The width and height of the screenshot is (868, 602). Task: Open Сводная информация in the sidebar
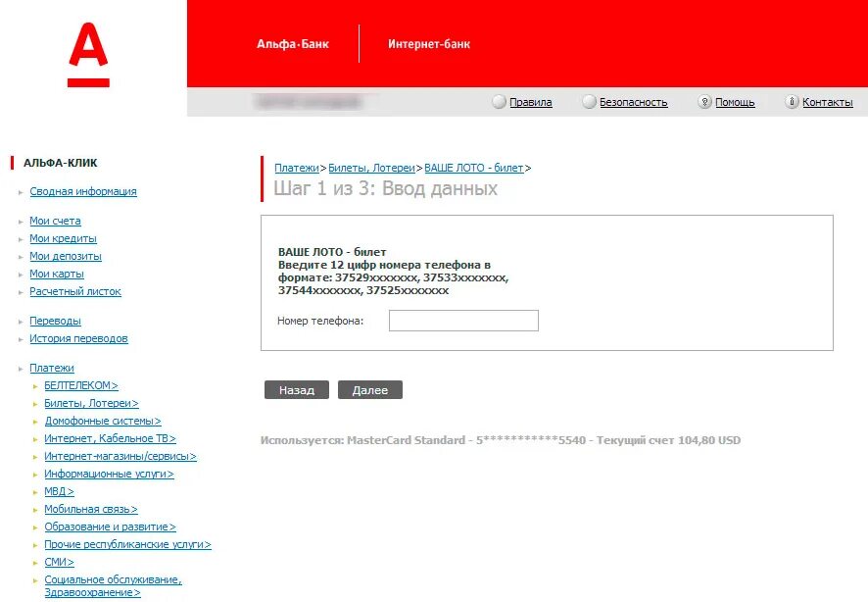pos(83,191)
